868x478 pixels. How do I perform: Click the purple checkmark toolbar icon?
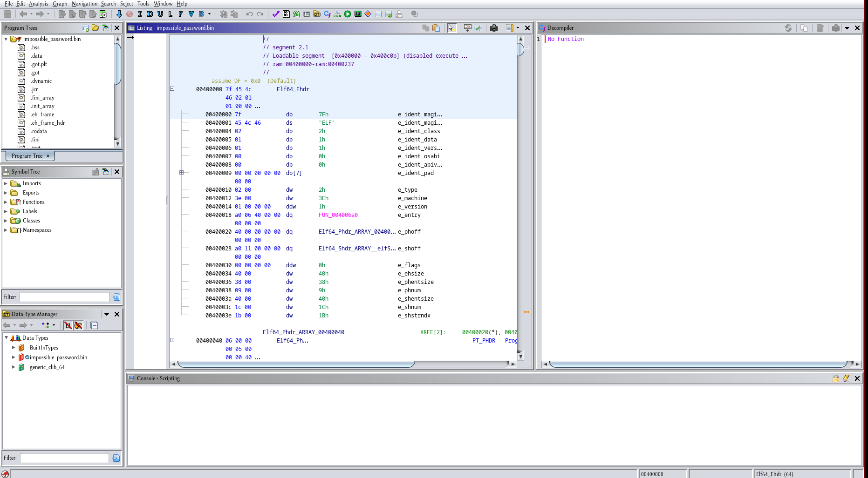(x=276, y=14)
